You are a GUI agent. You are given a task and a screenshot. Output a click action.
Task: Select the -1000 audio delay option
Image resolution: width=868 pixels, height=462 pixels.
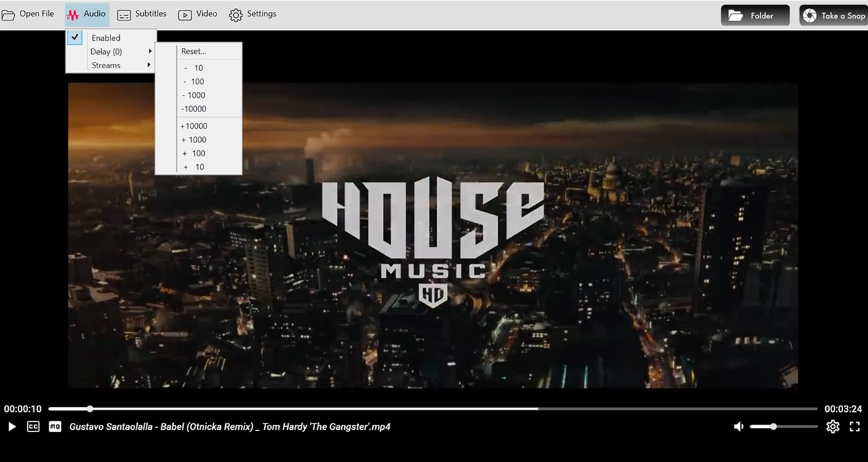point(194,95)
